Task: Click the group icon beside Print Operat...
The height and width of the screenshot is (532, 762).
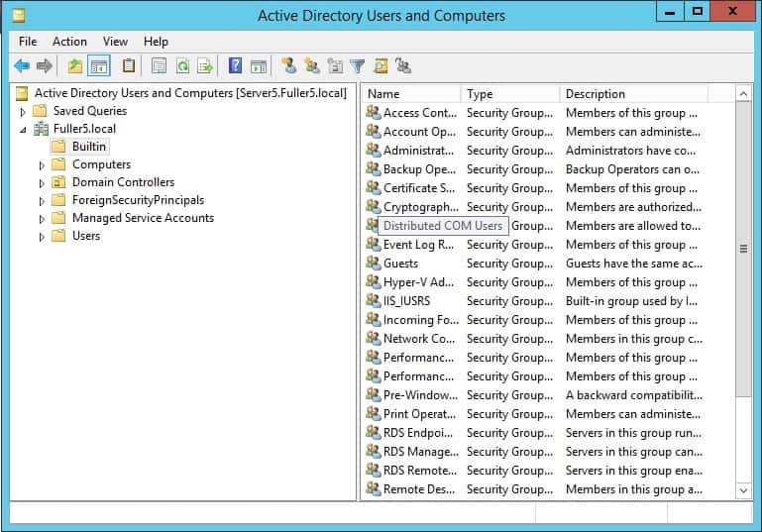Action: click(374, 413)
